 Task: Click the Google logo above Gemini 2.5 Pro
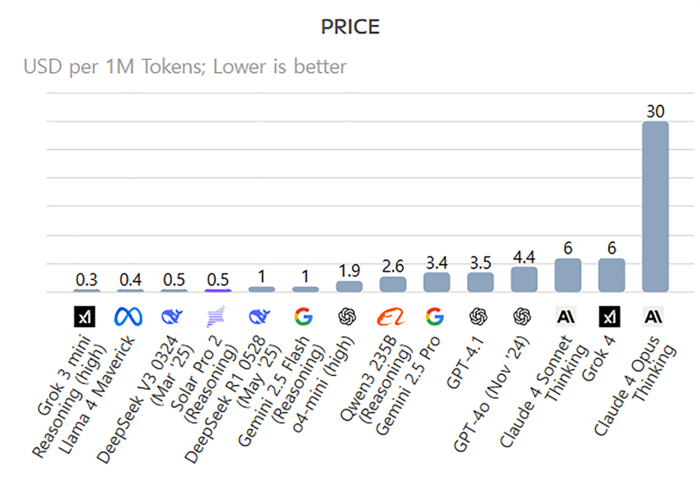[435, 317]
